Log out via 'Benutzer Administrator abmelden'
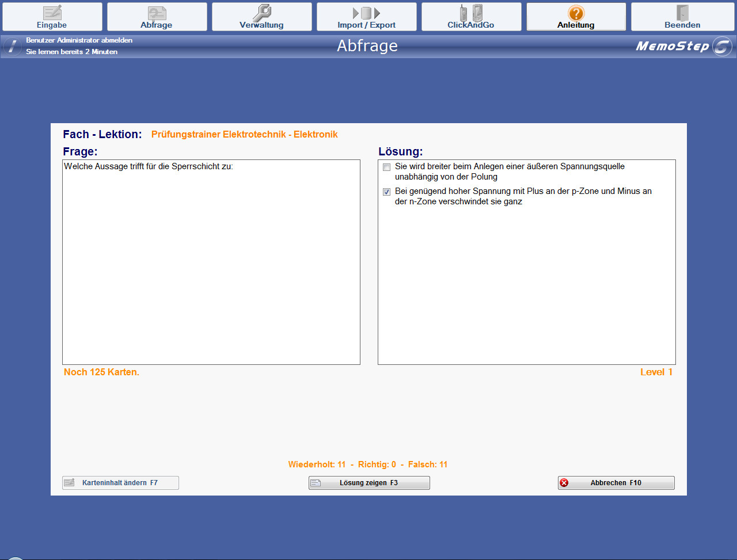This screenshot has height=560, width=737. [x=79, y=40]
